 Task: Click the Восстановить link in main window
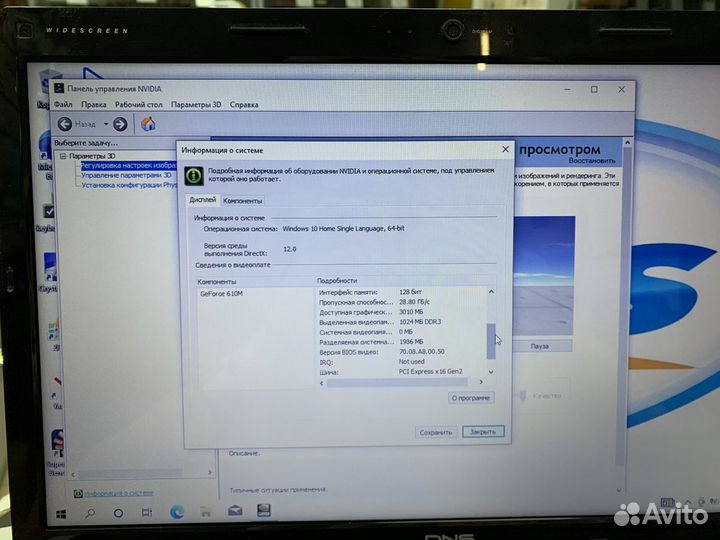pyautogui.click(x=592, y=161)
